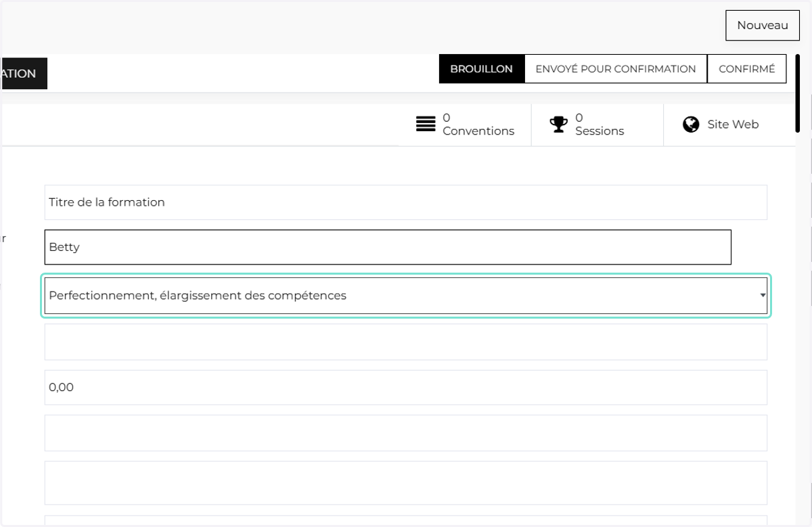
Task: Click the Site Web globe icon
Action: tap(691, 124)
